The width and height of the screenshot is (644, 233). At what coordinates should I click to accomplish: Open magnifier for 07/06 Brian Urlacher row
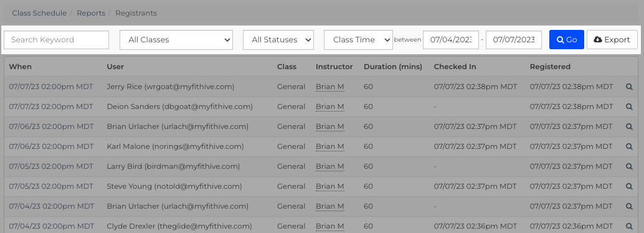tap(629, 126)
